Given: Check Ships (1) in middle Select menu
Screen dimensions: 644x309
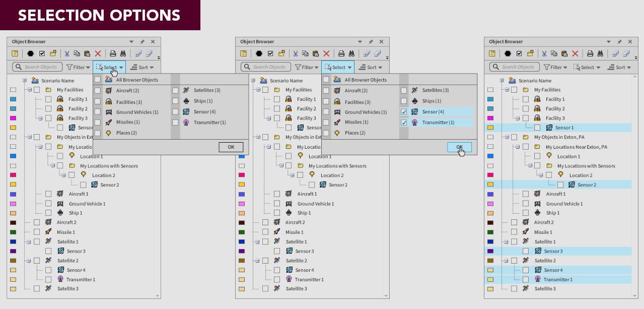Looking at the screenshot, I should coord(404,101).
